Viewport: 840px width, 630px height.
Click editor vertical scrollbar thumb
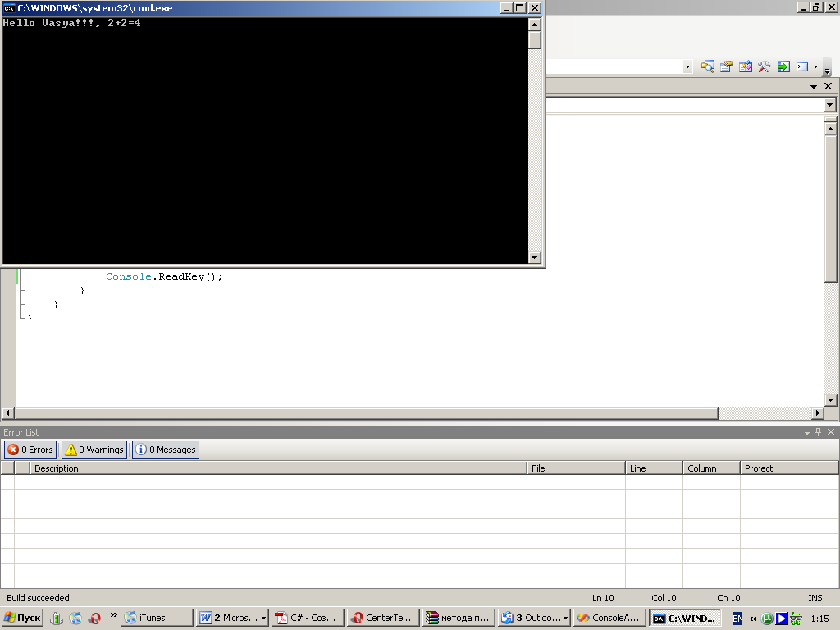[x=830, y=209]
